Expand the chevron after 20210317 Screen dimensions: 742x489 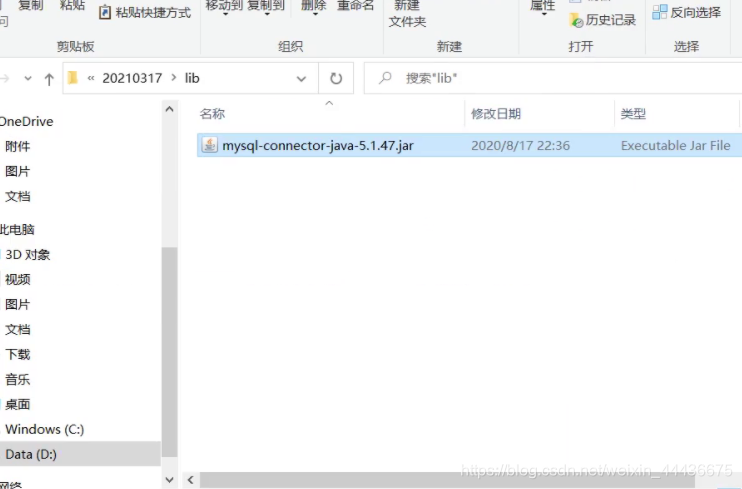174,78
